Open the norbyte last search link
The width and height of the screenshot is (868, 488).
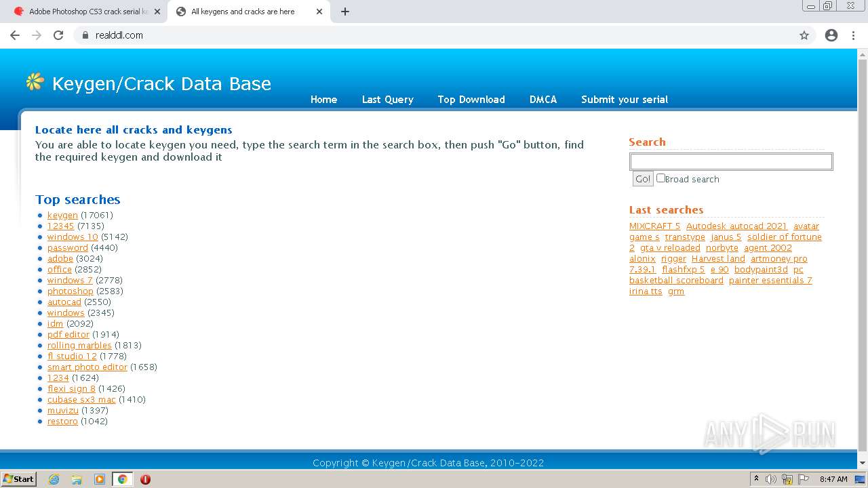click(722, 248)
